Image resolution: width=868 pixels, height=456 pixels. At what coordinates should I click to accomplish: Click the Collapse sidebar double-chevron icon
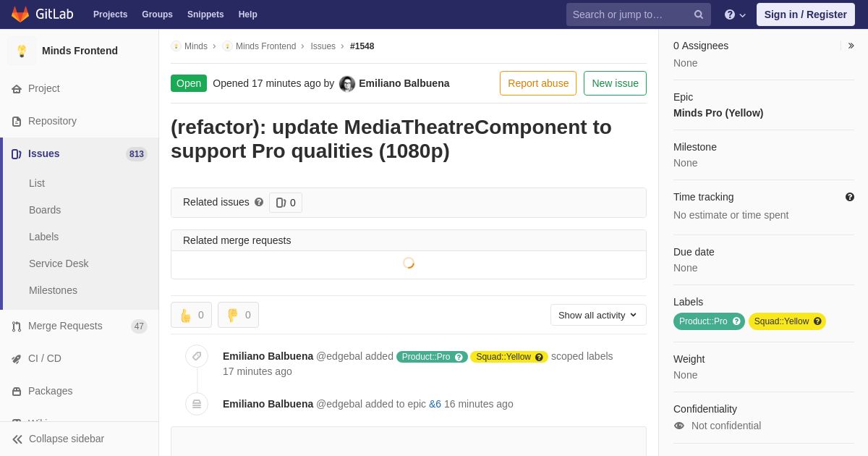pyautogui.click(x=17, y=439)
